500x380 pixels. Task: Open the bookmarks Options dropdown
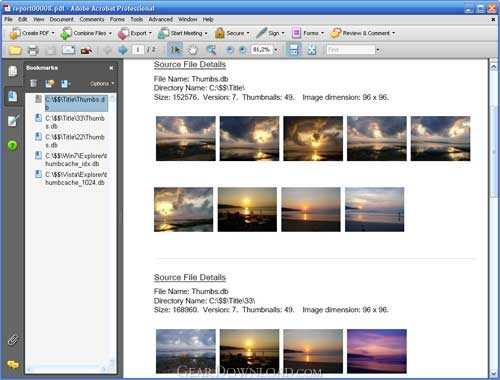click(102, 83)
